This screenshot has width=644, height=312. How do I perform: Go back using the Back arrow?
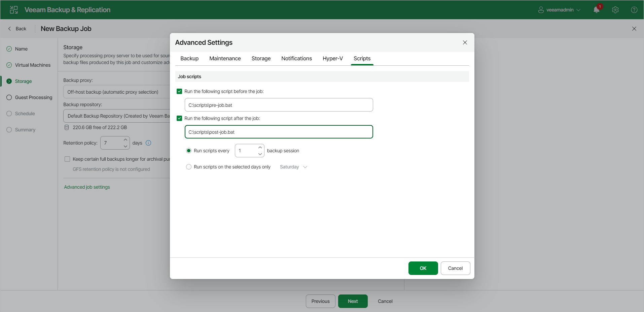coord(17,29)
